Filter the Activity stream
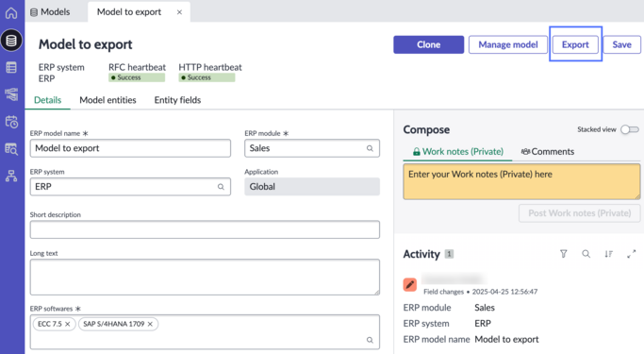This screenshot has height=354, width=644. click(564, 254)
